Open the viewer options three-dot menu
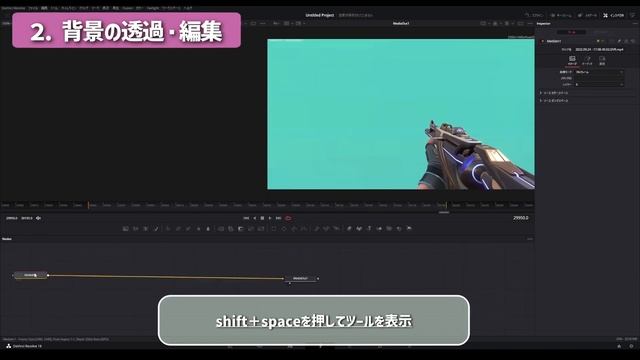 pyautogui.click(x=530, y=24)
